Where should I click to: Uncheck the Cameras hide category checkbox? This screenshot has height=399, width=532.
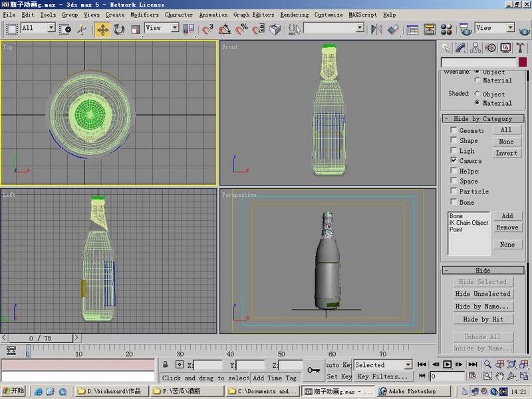click(x=454, y=160)
